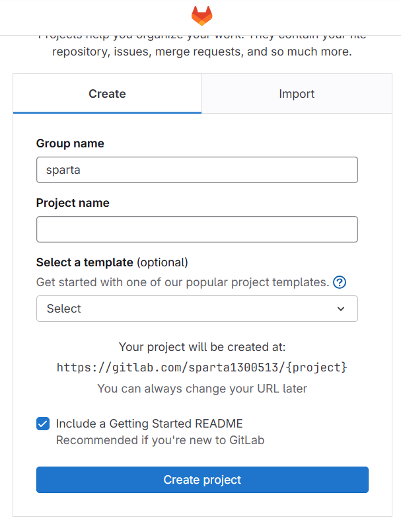The width and height of the screenshot is (401, 532).
Task: Focus the empty Project name field
Action: coord(197,229)
